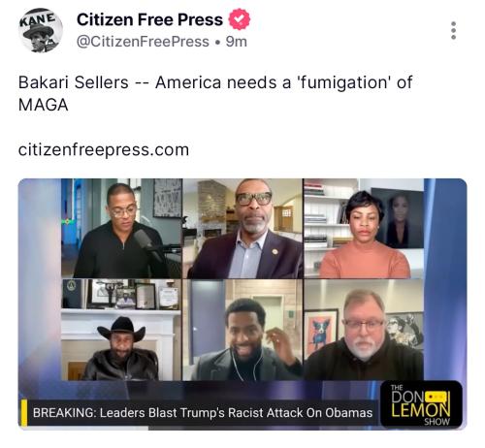
Task: Click the Citizen Free Press display name
Action: coord(149,19)
